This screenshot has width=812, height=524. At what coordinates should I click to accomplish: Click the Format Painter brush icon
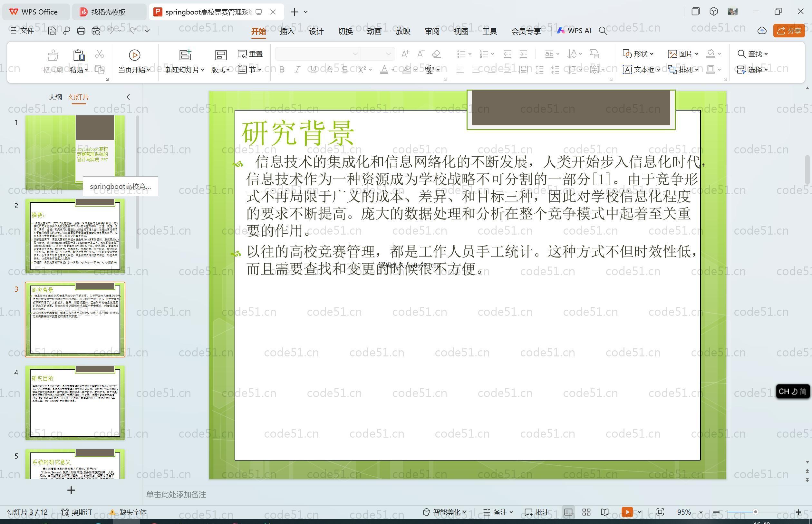coord(53,55)
